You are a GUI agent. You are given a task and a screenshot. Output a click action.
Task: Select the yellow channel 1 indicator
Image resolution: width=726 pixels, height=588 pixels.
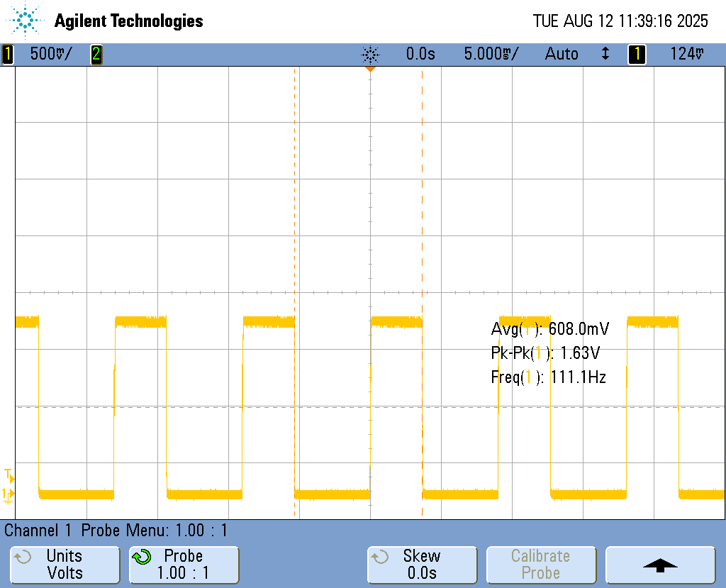(8, 54)
